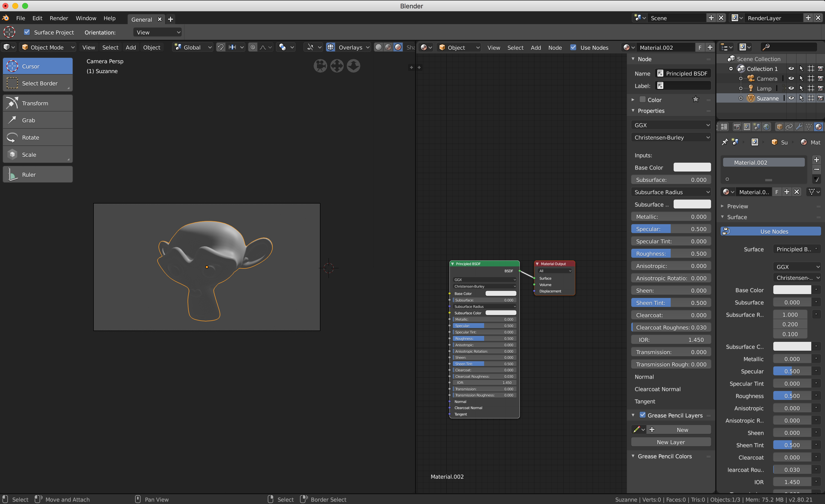Open the Modifiers wrench tab icon
The image size is (825, 504).
[799, 126]
